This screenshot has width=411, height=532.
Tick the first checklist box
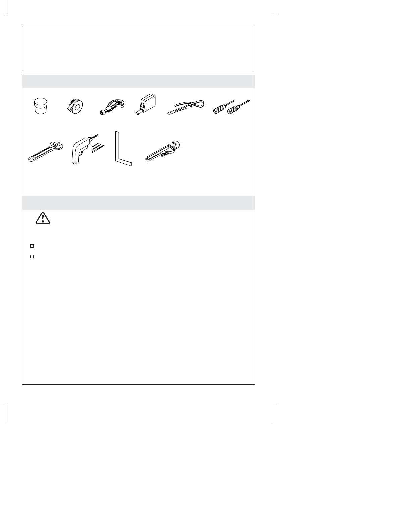[x=32, y=246]
